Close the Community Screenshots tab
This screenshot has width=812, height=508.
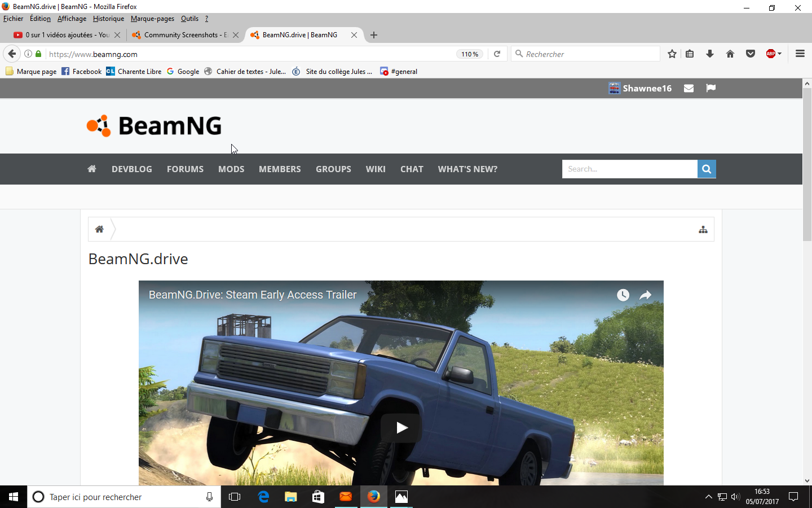click(236, 35)
